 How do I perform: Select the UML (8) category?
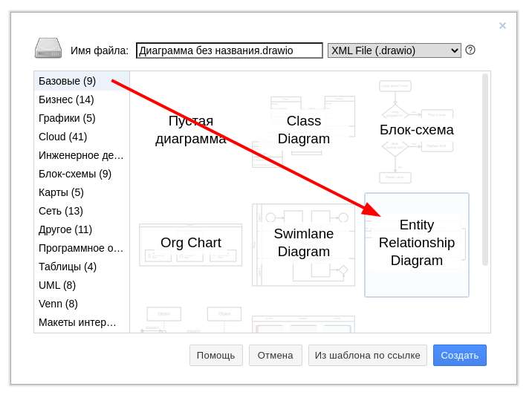pyautogui.click(x=57, y=285)
